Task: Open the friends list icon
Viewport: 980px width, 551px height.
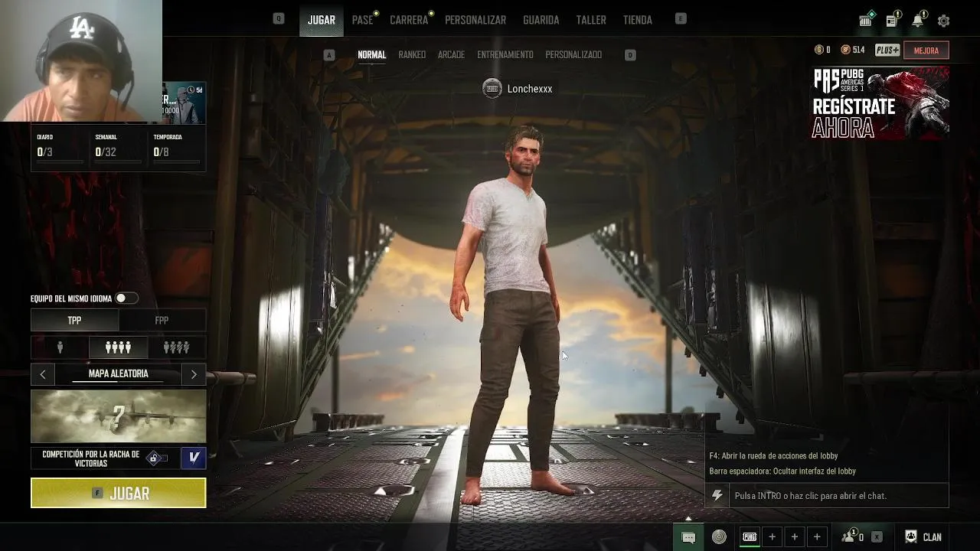Action: (x=849, y=536)
